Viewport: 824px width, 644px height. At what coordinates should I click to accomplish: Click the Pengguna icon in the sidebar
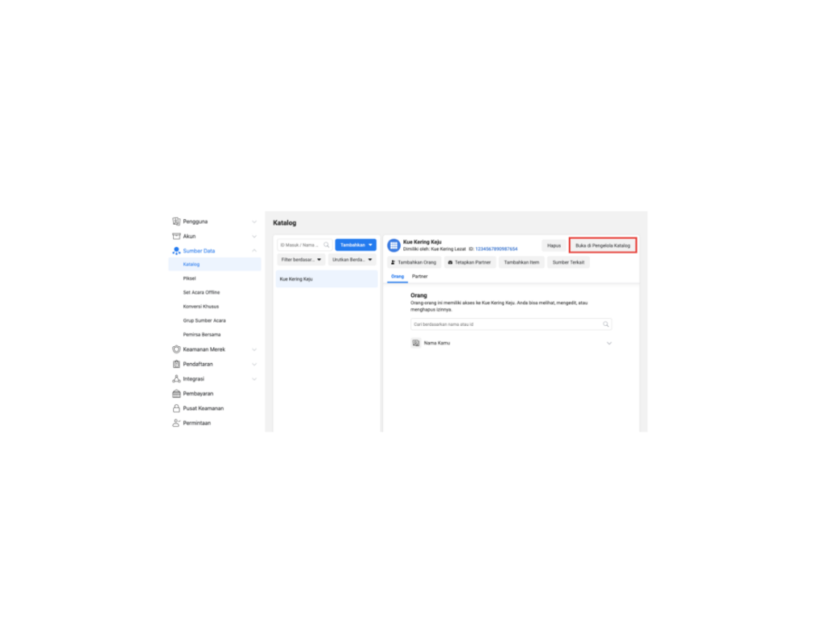coord(176,221)
